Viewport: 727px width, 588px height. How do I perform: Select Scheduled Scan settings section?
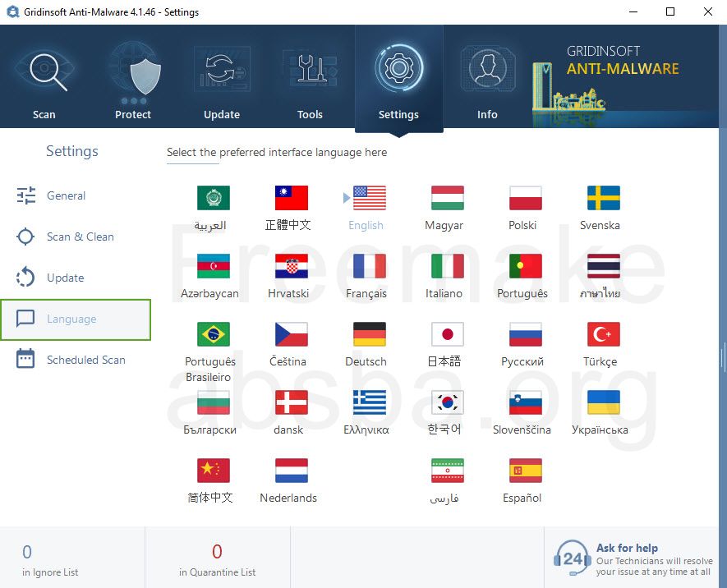(x=76, y=360)
